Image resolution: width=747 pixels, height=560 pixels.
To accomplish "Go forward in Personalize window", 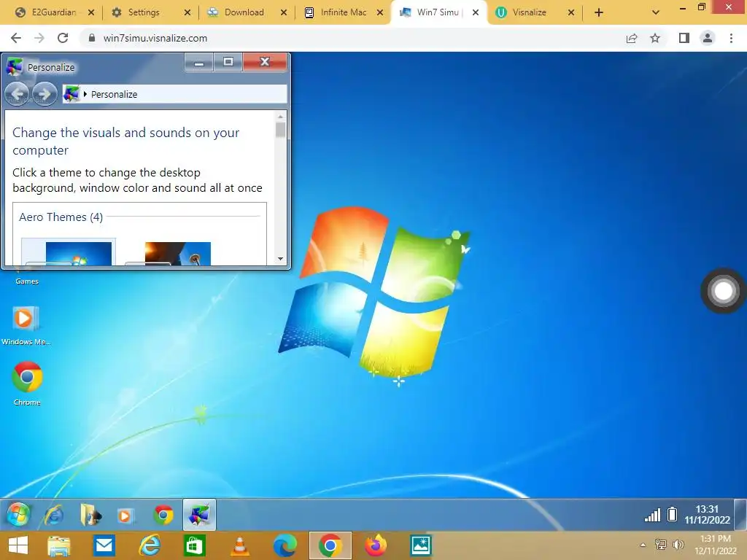I will coord(44,94).
